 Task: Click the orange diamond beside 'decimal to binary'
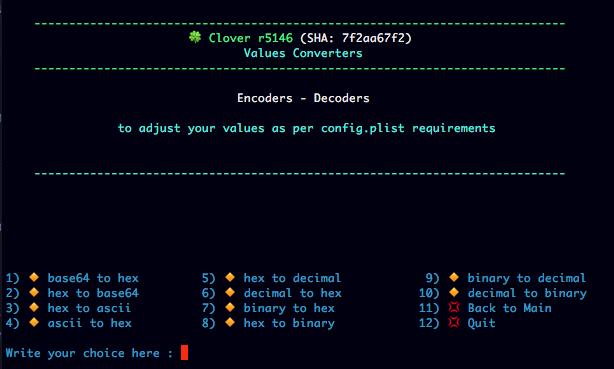(454, 292)
